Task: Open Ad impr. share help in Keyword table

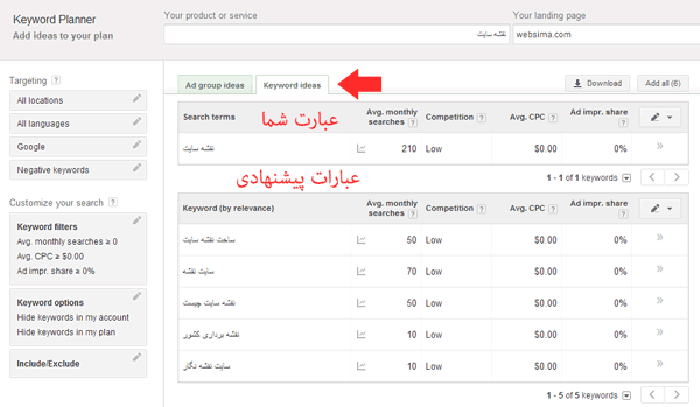Action: (623, 214)
